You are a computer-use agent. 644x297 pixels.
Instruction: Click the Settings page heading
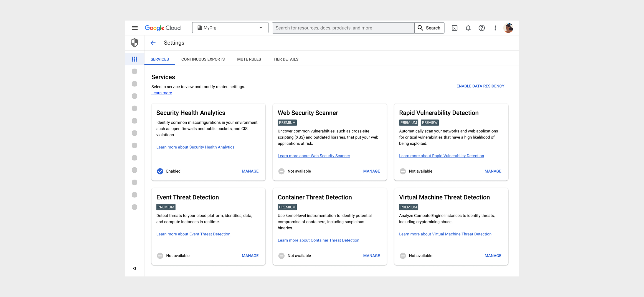tap(174, 43)
